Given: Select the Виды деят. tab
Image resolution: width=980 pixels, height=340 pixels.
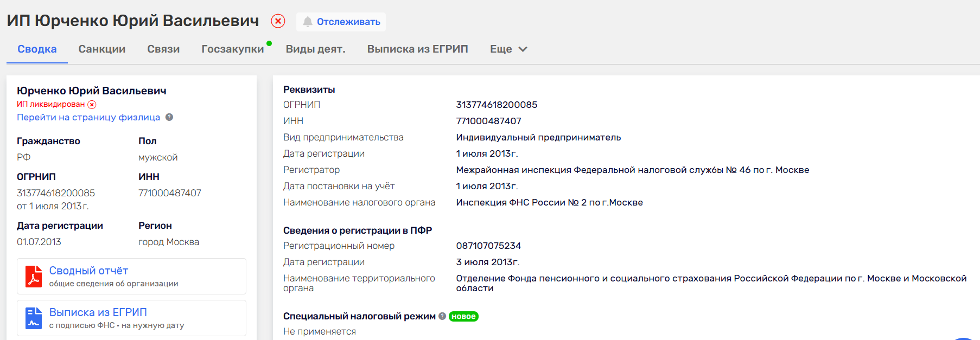Looking at the screenshot, I should click(315, 49).
